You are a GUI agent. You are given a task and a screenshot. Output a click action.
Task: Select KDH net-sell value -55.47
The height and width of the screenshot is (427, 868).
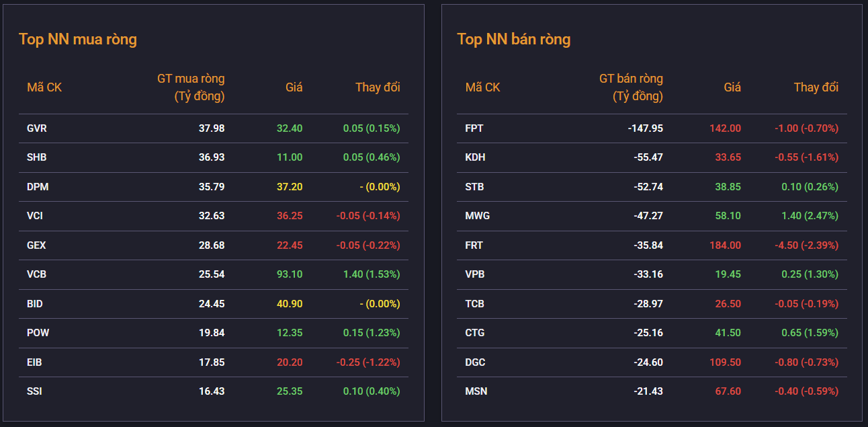648,157
